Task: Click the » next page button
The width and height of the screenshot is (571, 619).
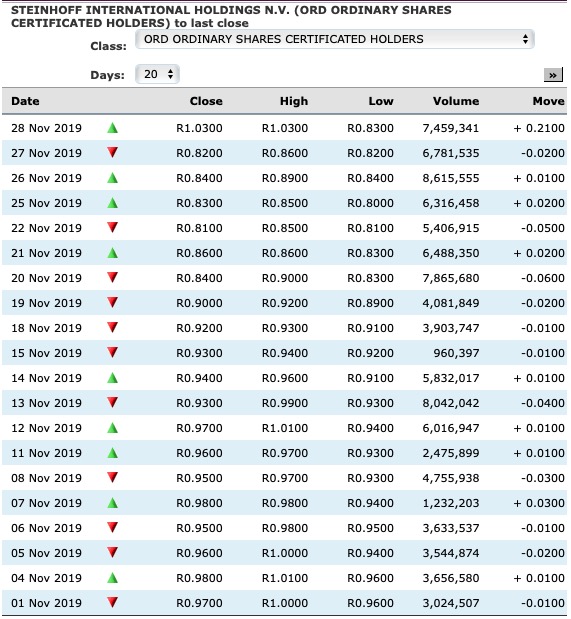Action: tap(553, 75)
